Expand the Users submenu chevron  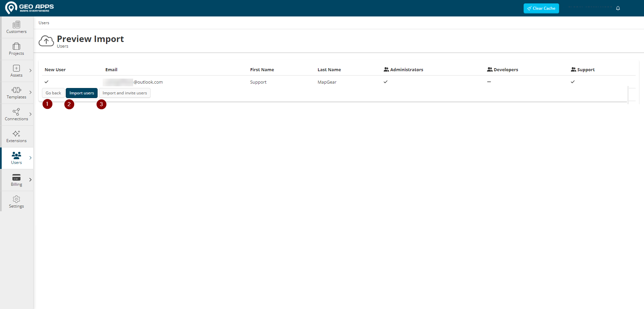click(x=31, y=158)
